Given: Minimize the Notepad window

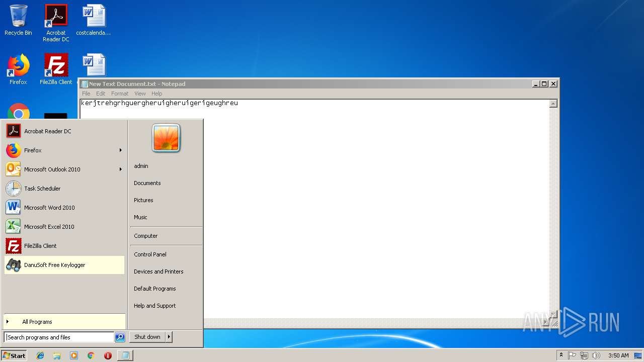Looking at the screenshot, I should pos(536,84).
